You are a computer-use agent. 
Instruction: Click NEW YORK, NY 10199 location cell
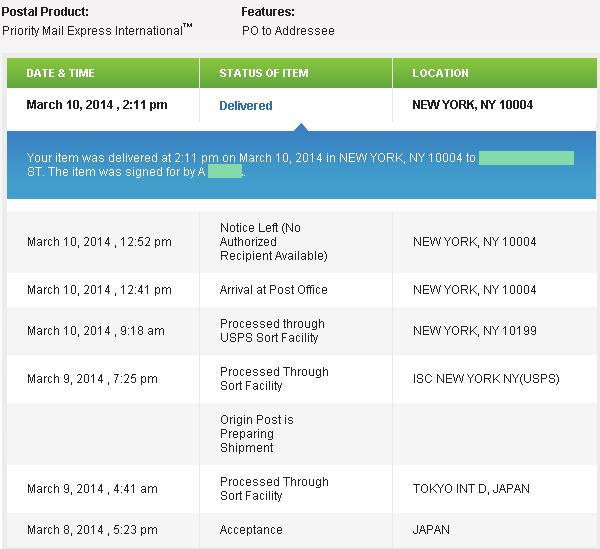point(474,331)
